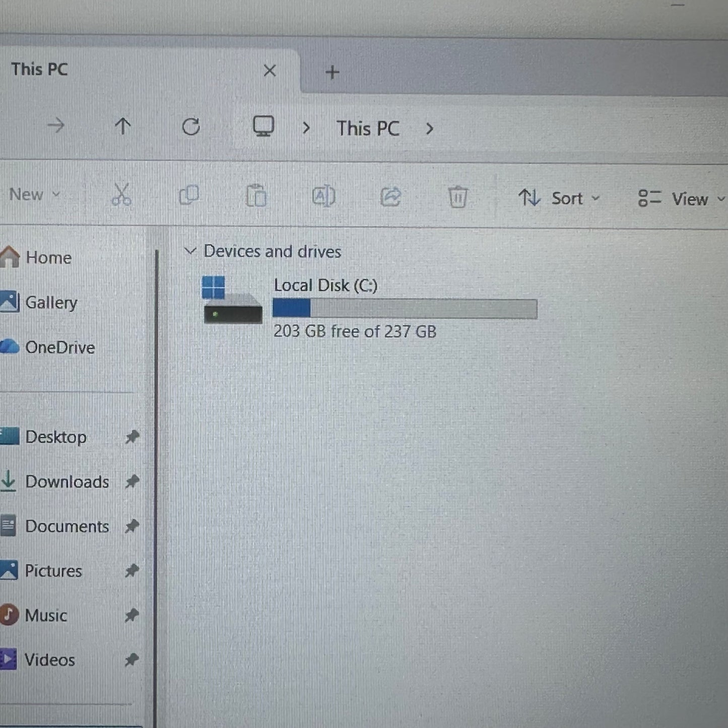Open Gallery from the sidebar

coord(51,302)
